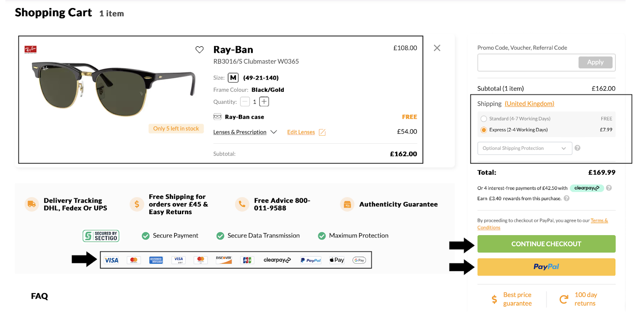Click the edit pencil icon beside Edit Lenses

click(322, 132)
